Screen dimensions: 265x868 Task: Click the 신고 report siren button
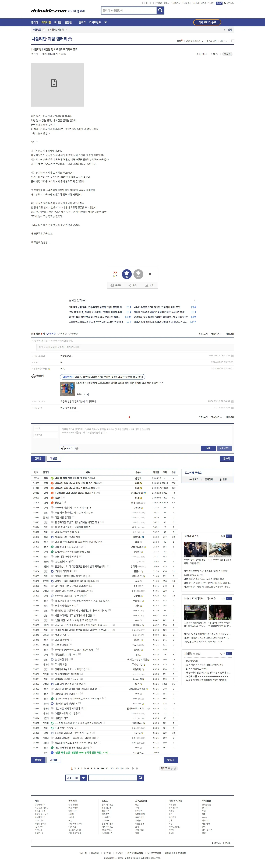point(149,285)
